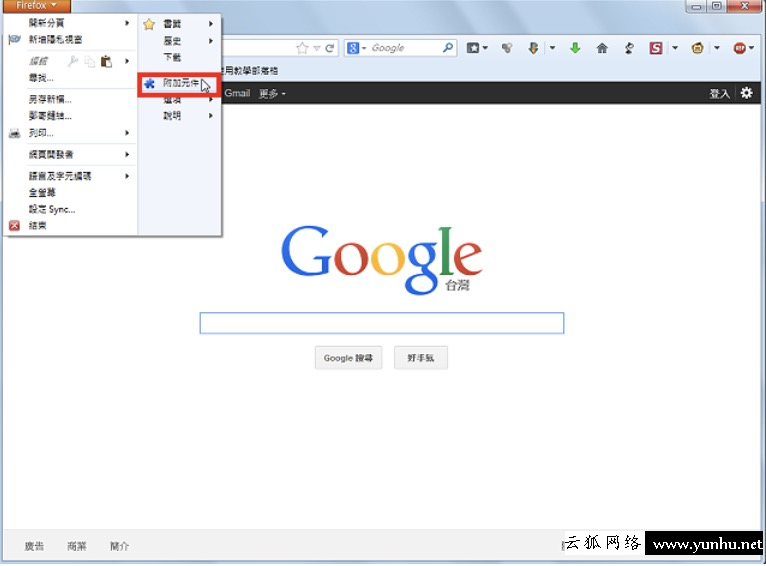Image resolution: width=766 pixels, height=566 pixels.
Task: Expand the dropdown beside the orange download extension
Action: click(x=553, y=48)
